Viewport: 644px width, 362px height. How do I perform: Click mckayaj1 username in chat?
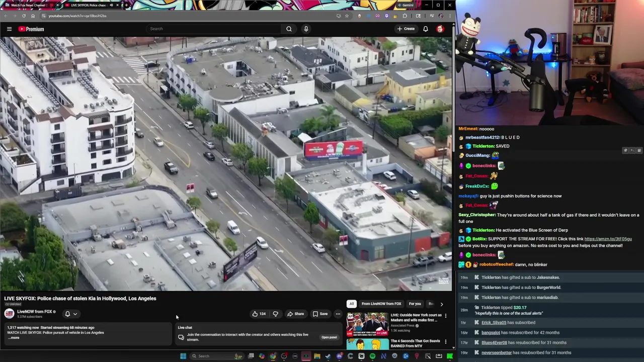point(467,196)
